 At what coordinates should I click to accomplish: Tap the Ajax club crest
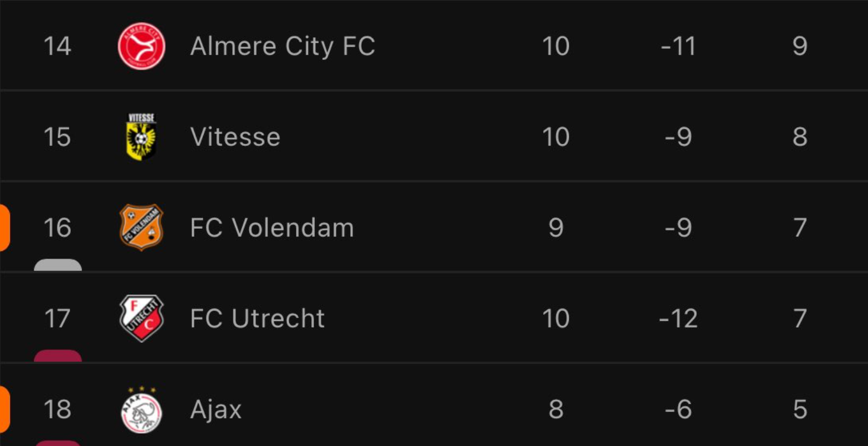(141, 409)
